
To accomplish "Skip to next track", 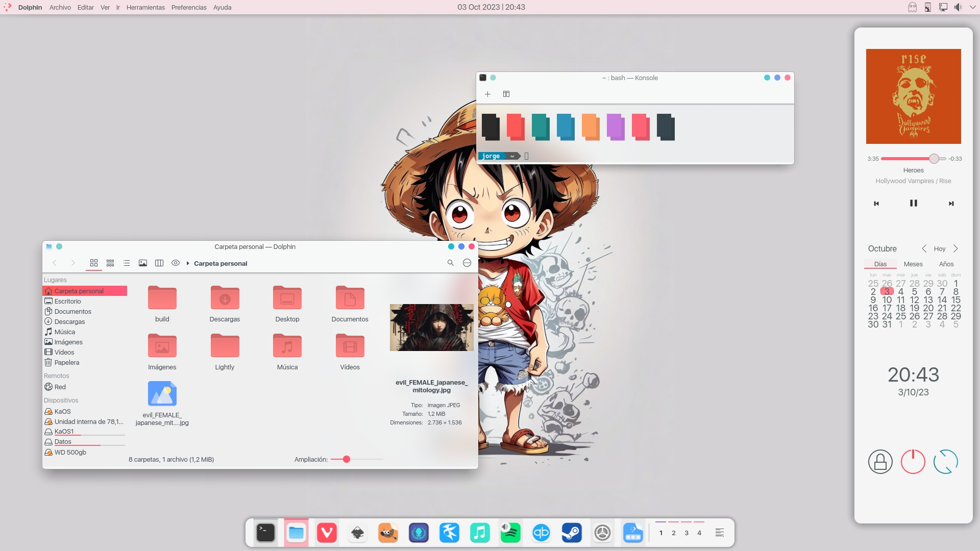I will tap(951, 204).
